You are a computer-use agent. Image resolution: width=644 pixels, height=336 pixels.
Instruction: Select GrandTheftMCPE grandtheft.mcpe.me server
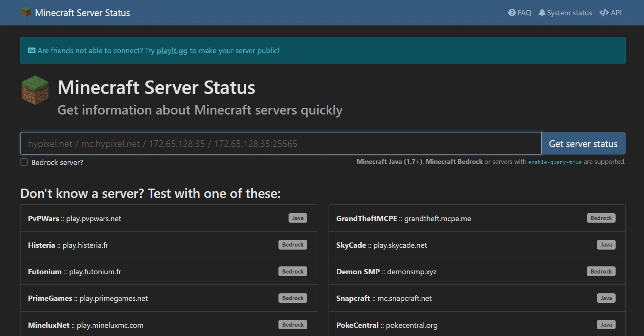(x=477, y=218)
